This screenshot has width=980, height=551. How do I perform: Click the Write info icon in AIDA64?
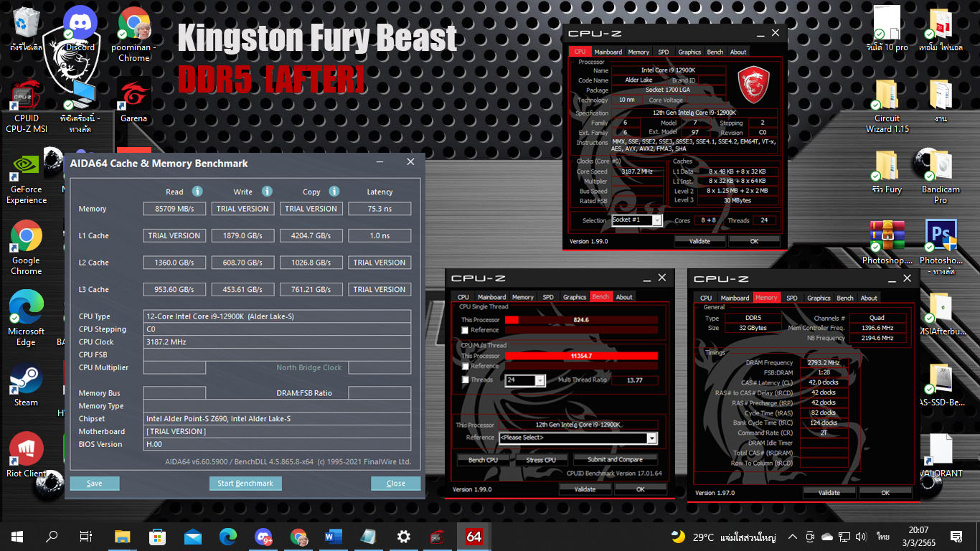click(267, 192)
